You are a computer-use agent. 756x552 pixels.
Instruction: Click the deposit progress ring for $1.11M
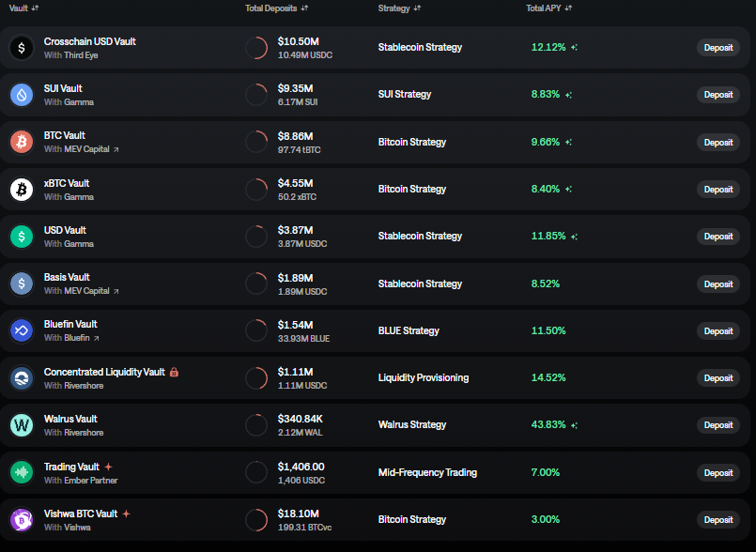(x=256, y=378)
